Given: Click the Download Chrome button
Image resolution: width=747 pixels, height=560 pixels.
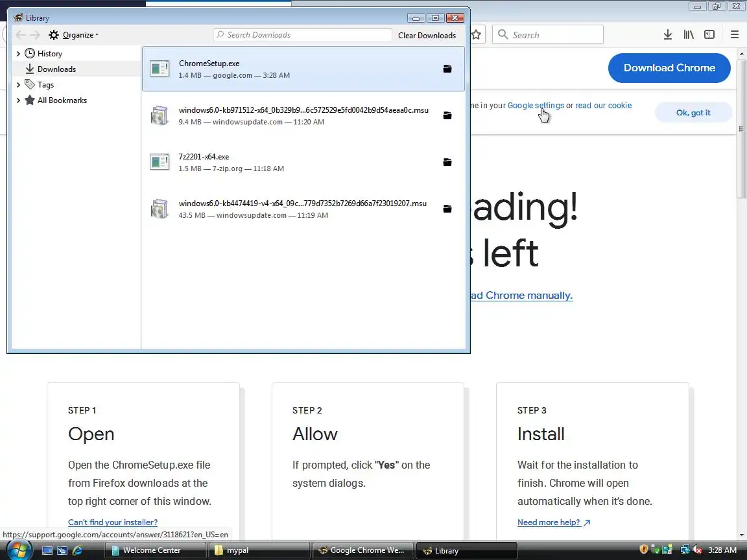Looking at the screenshot, I should point(669,68).
